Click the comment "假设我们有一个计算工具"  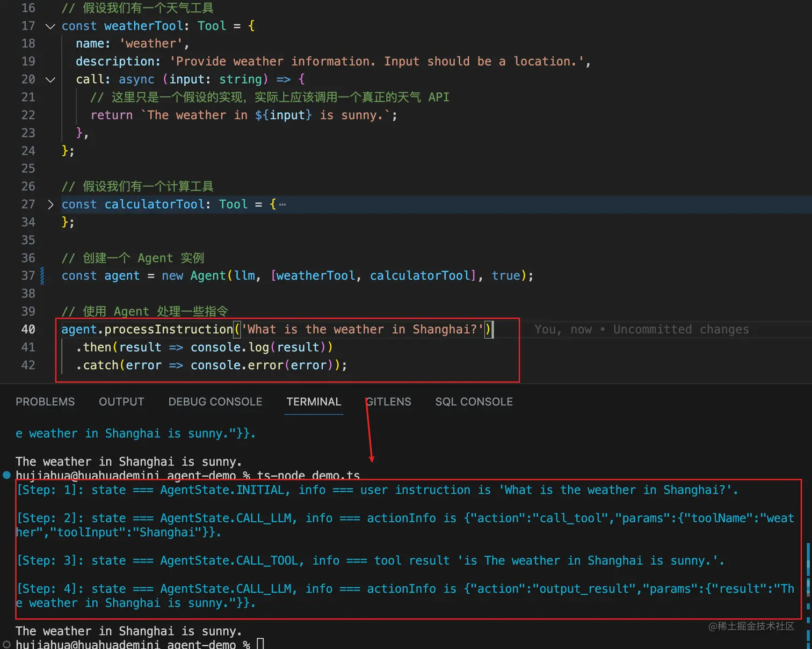pyautogui.click(x=137, y=186)
